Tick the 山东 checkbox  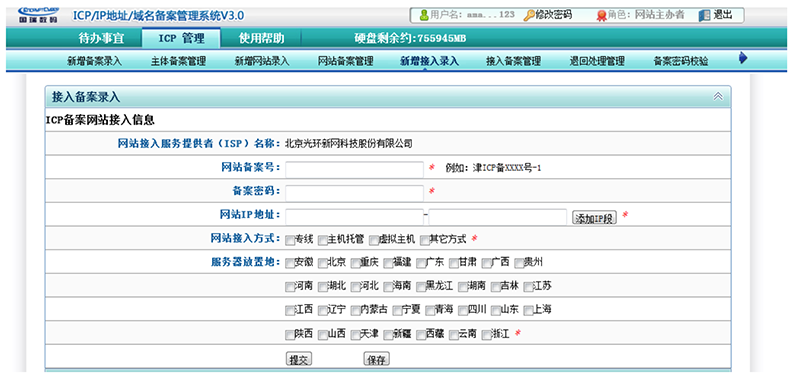pos(495,310)
